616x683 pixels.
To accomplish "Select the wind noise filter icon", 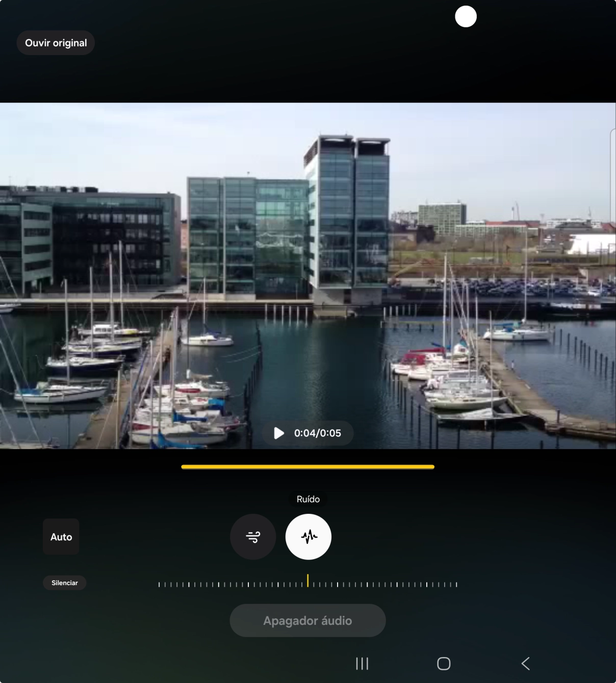I will click(253, 537).
